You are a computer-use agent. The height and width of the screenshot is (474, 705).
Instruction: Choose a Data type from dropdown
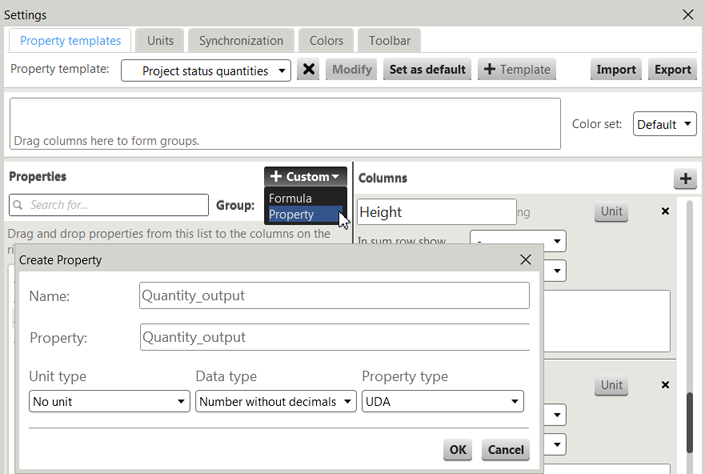click(x=275, y=401)
